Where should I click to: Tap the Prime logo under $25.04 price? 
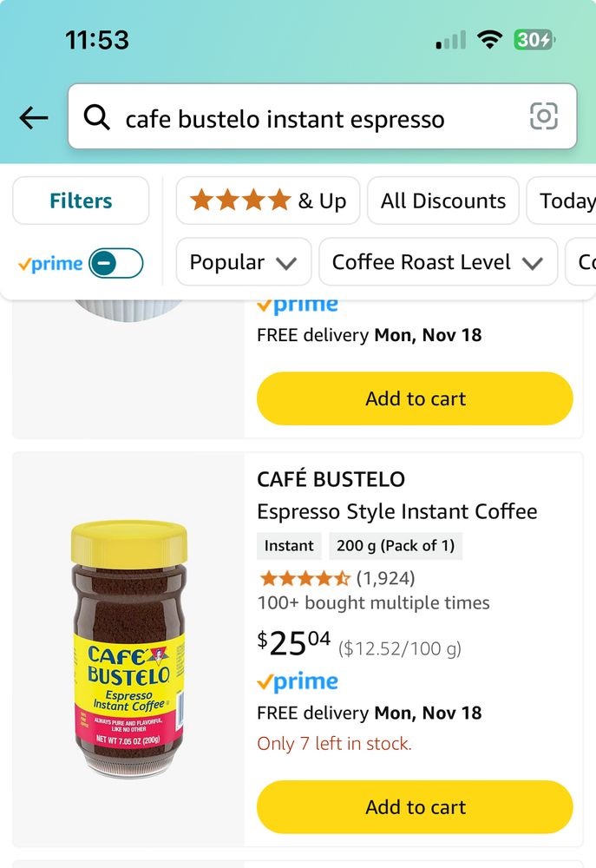[298, 682]
